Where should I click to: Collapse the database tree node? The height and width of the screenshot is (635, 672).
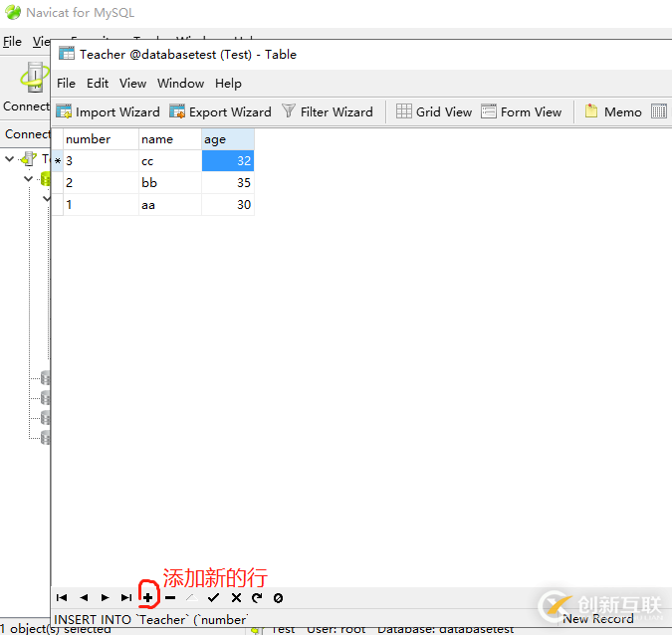coord(28,178)
